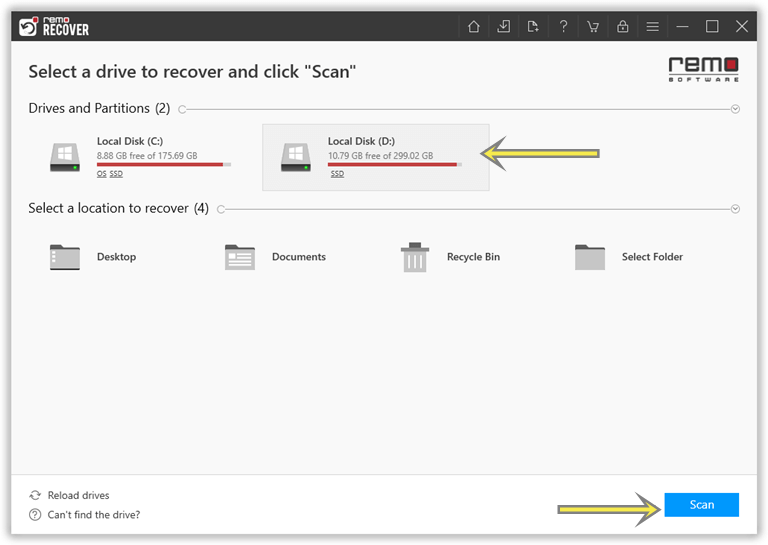This screenshot has height=545, width=768.
Task: Choose the Recycle Bin location
Action: pos(451,257)
